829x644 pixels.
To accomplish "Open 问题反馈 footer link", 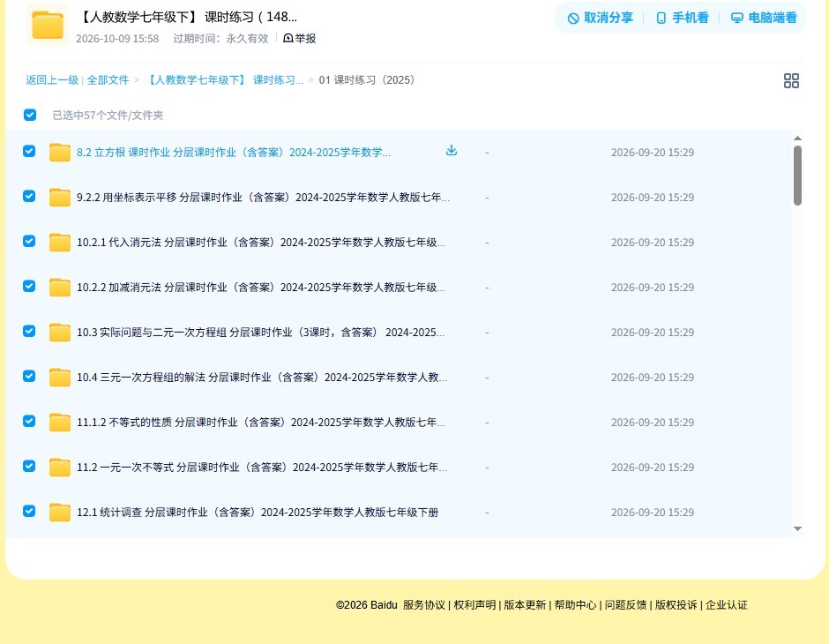I will point(626,605).
